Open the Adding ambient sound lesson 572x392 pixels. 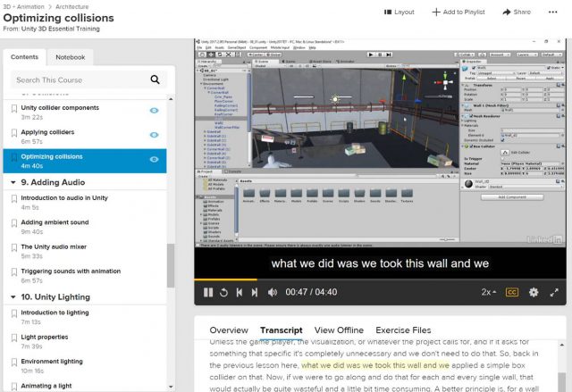click(x=55, y=222)
